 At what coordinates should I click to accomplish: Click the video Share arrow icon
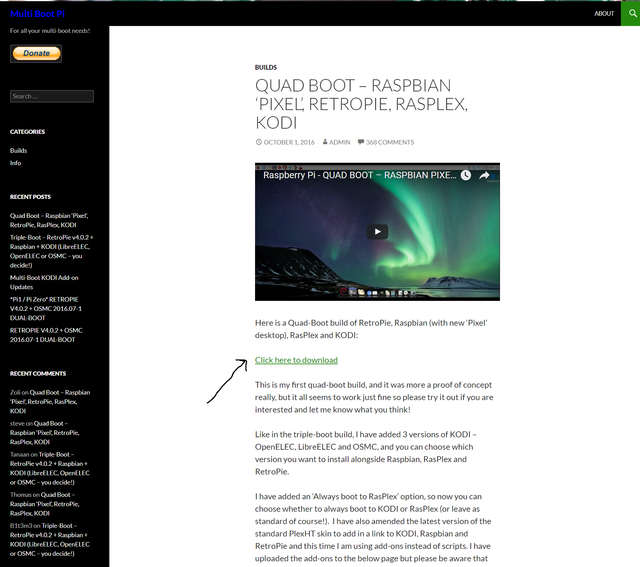(x=484, y=176)
